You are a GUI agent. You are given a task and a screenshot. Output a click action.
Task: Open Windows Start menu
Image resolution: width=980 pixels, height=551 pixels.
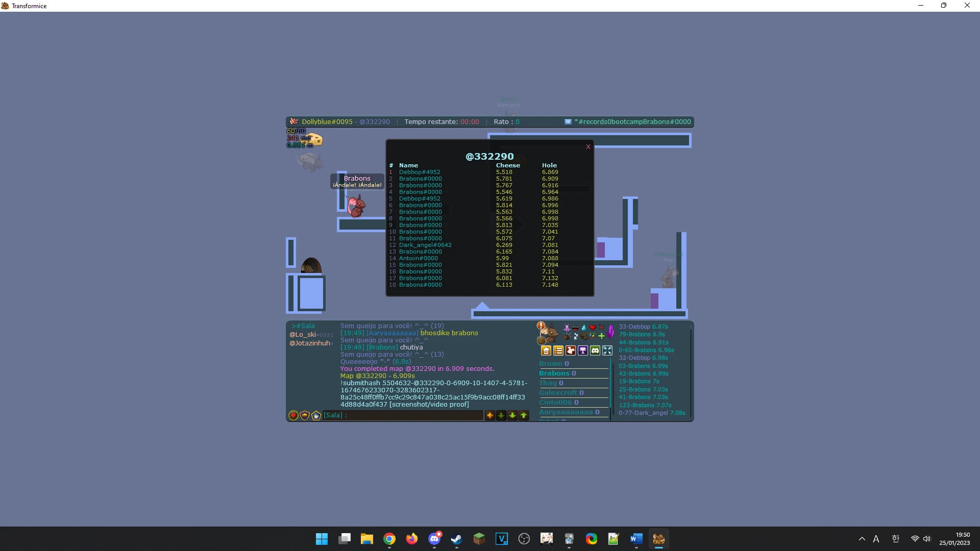pyautogui.click(x=322, y=539)
